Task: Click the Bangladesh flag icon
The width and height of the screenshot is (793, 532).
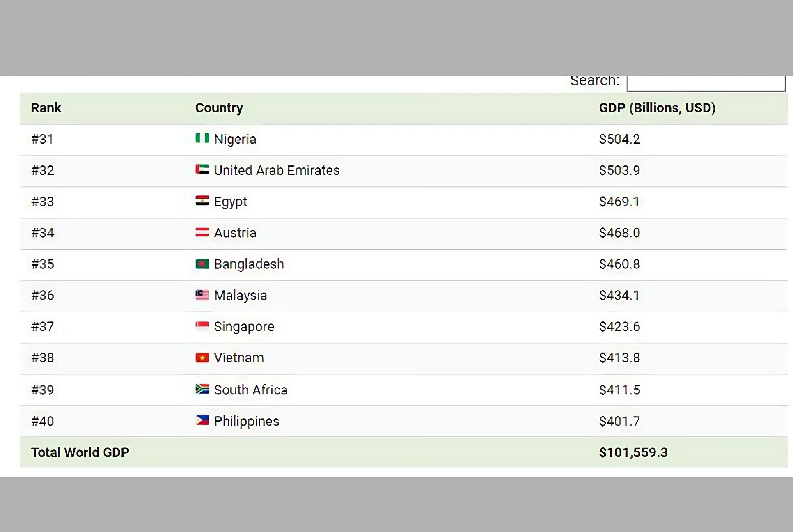Action: tap(202, 264)
